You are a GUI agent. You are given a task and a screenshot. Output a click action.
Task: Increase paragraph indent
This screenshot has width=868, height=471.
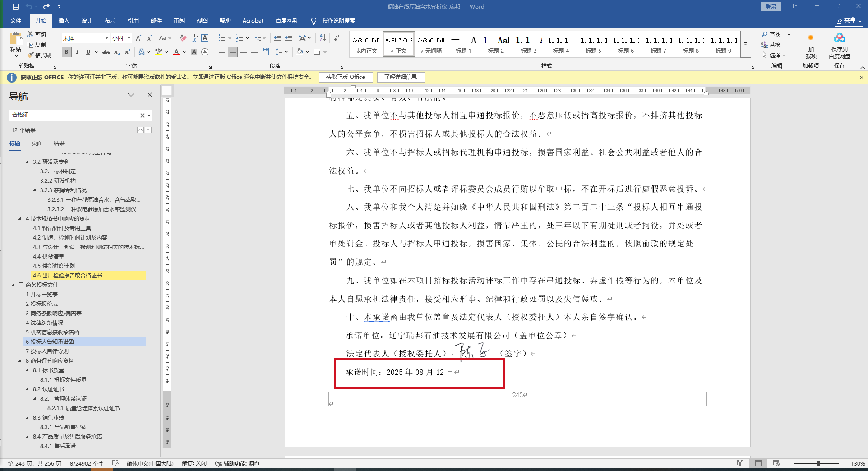pyautogui.click(x=288, y=38)
